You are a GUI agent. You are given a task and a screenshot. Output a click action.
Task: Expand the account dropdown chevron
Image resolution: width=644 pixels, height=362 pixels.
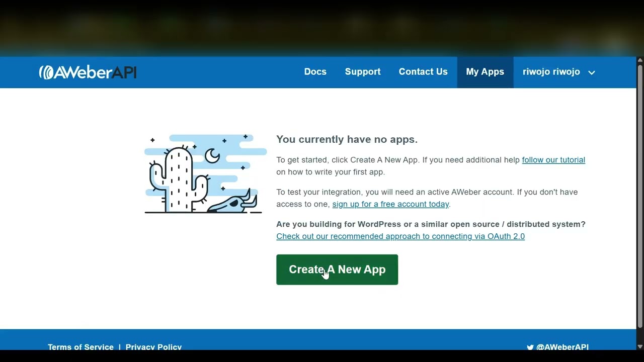point(592,72)
